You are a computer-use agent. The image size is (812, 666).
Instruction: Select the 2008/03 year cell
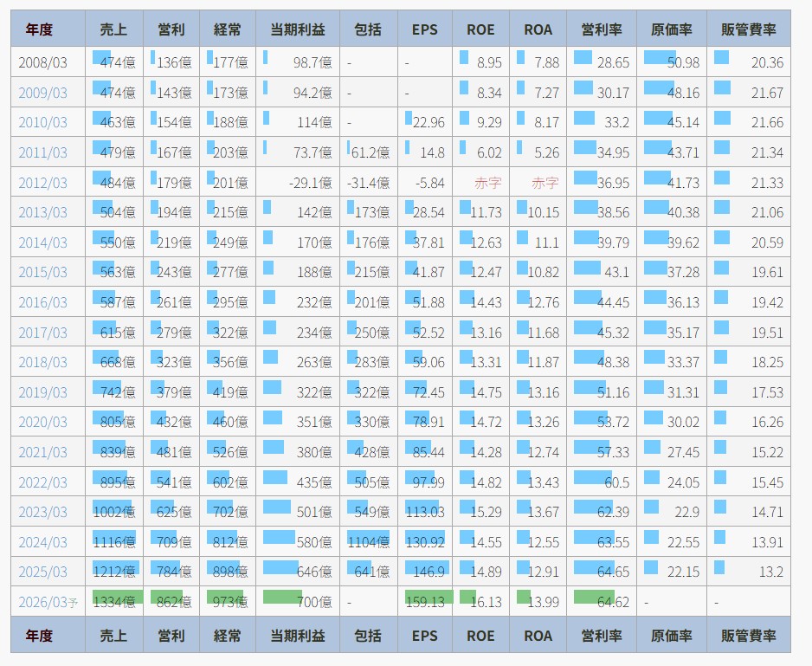click(x=48, y=62)
